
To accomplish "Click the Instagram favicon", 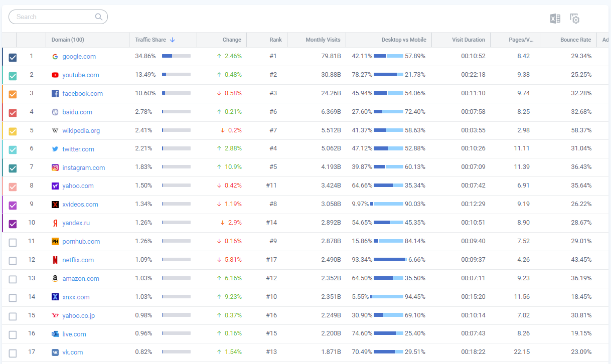I will [x=55, y=168].
